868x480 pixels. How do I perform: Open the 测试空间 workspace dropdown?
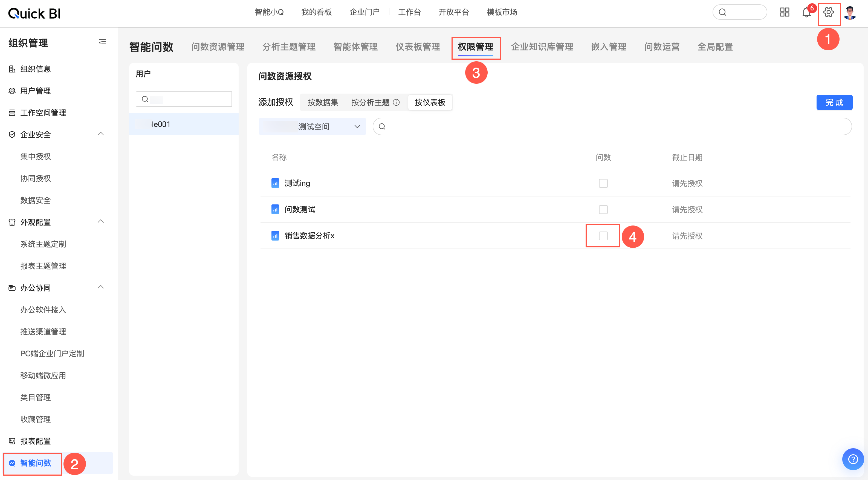coord(312,127)
